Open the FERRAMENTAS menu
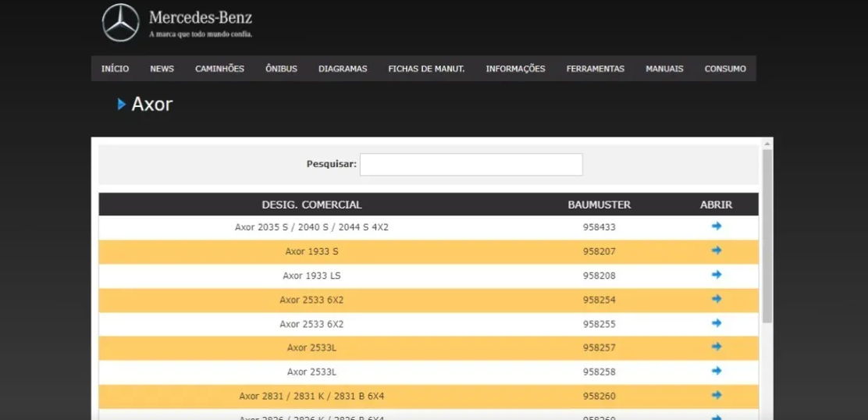 click(x=595, y=69)
